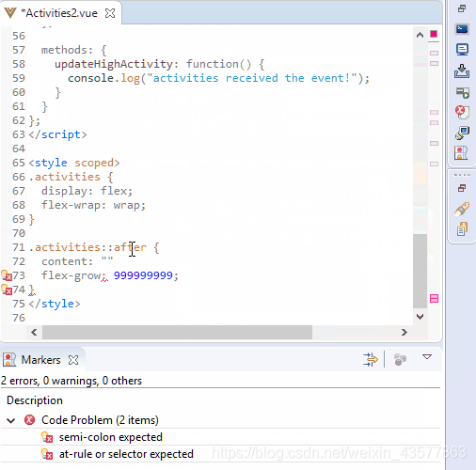Open the plug connection icon in sidebar
The width and height of the screenshot is (476, 470).
(462, 209)
